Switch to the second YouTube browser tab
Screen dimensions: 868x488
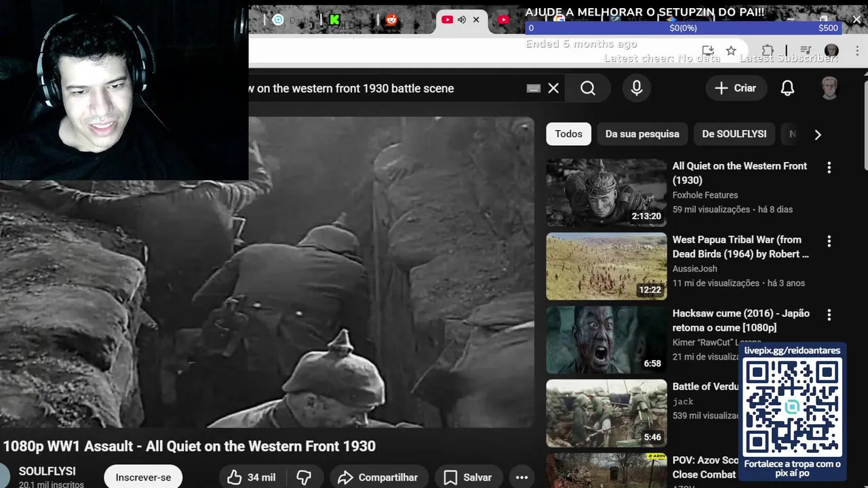pyautogui.click(x=503, y=20)
